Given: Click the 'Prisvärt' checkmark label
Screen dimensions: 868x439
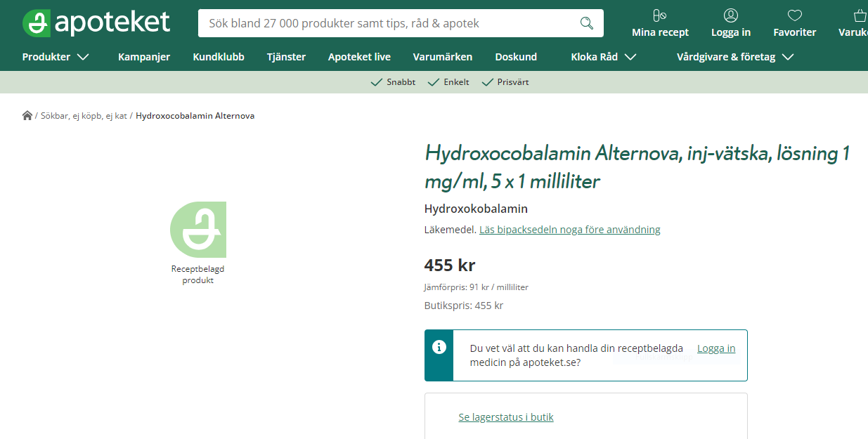Looking at the screenshot, I should pos(505,82).
